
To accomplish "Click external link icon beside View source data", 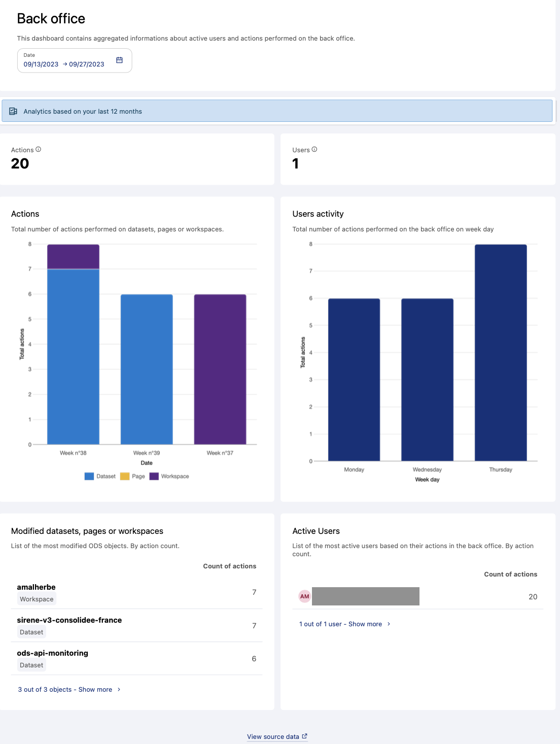I will [x=304, y=736].
